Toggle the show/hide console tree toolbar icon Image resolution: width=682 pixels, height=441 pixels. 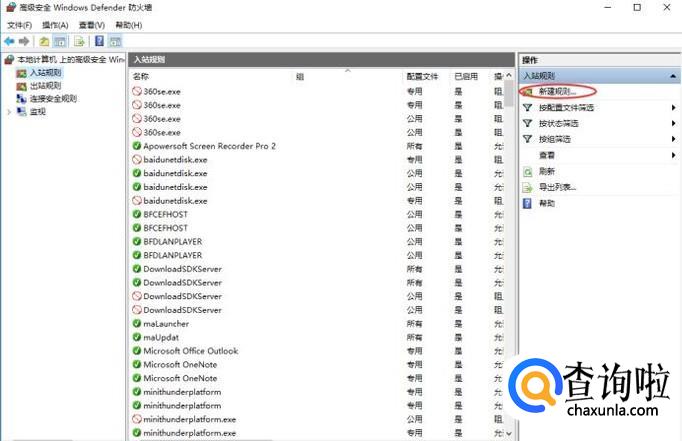(x=60, y=41)
